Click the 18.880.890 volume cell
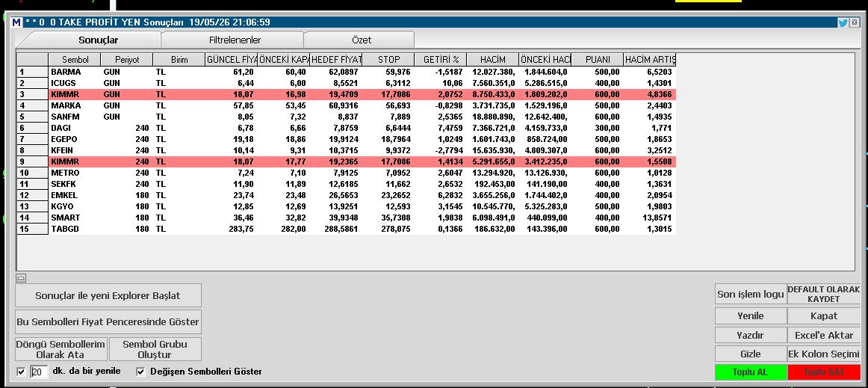The width and height of the screenshot is (868, 388). click(x=493, y=117)
